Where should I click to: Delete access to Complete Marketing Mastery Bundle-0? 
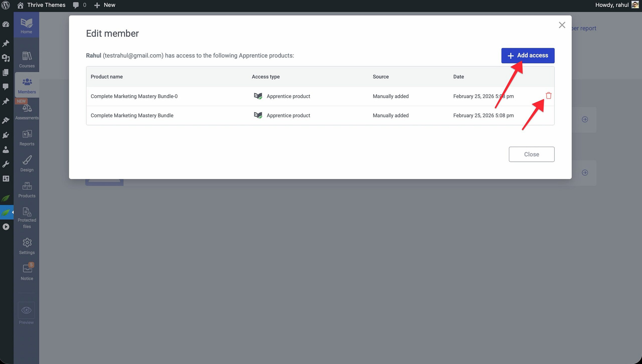pyautogui.click(x=548, y=96)
